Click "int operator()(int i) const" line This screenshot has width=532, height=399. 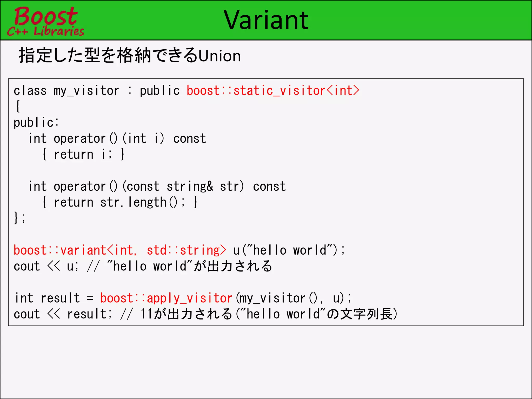point(117,138)
